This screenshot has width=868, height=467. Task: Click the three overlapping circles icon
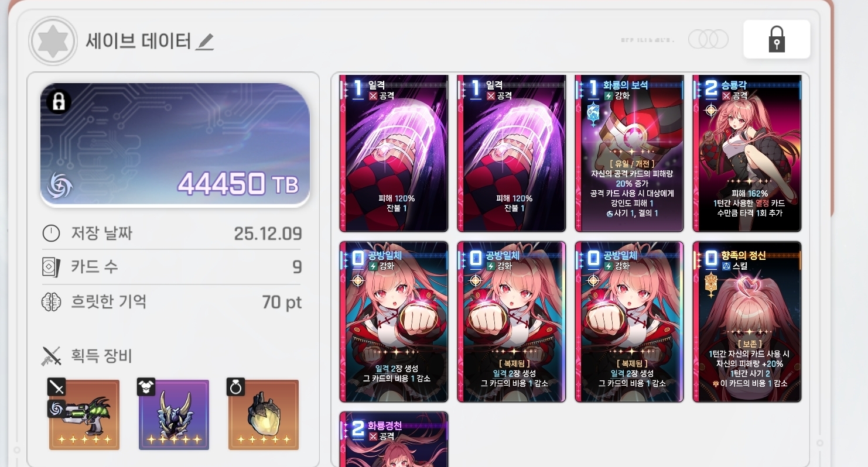pyautogui.click(x=708, y=39)
